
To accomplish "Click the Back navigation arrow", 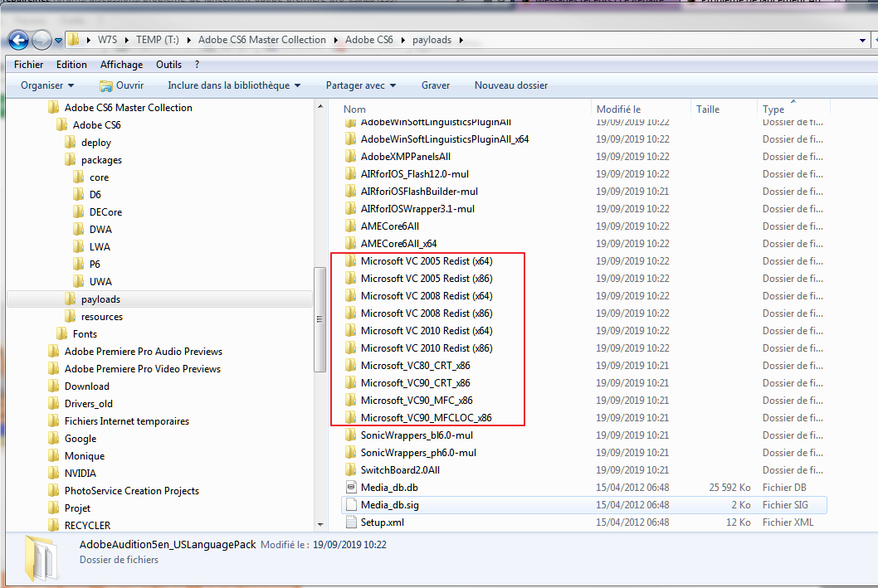I will (18, 41).
